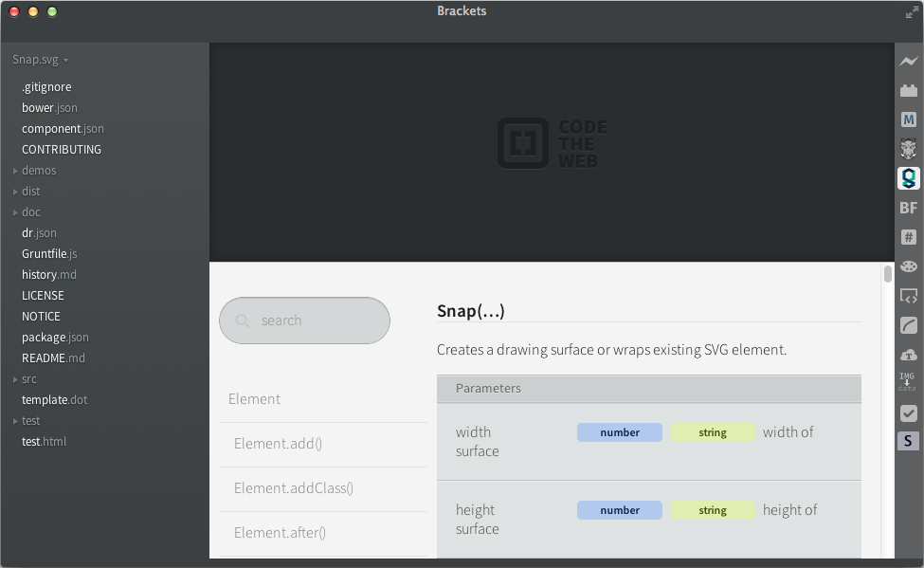Click the curve bezier icon
Screen dimensions: 924x568
908,325
